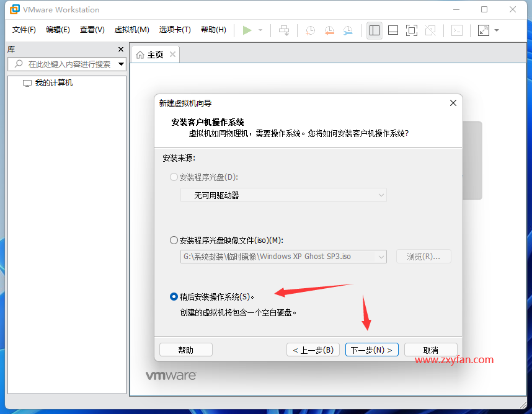
Task: Toggle the thumbnail bar view icon
Action: [x=393, y=30]
